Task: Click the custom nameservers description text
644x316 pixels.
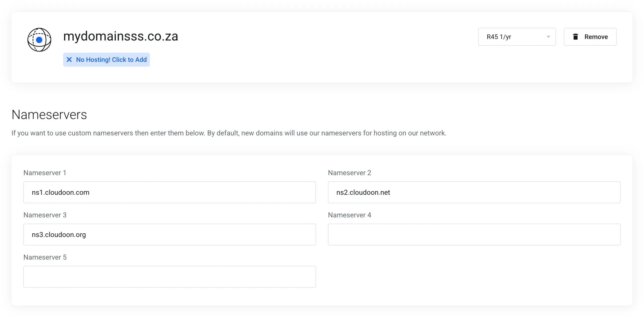Action: [x=229, y=133]
